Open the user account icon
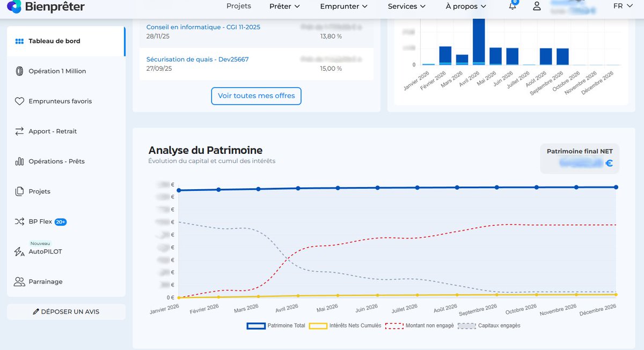This screenshot has width=644, height=350. 537,6
